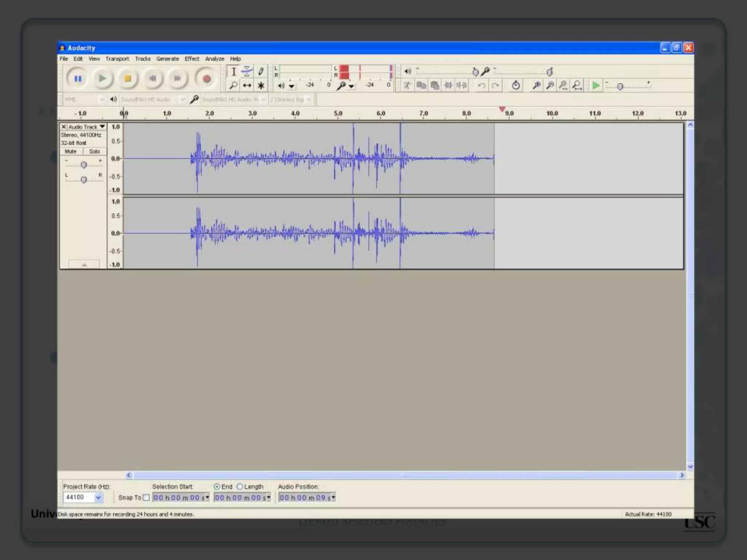Click the Undo toolbar icon
The width and height of the screenshot is (747, 560).
click(481, 85)
